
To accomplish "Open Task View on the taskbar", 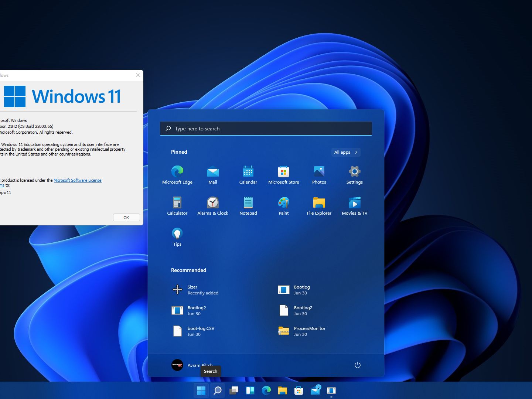I will point(234,391).
